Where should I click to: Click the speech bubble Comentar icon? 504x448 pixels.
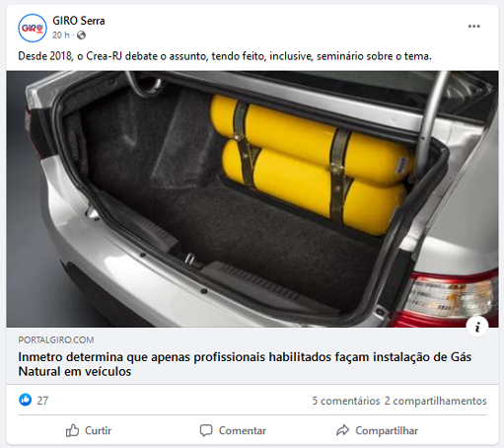point(206,430)
